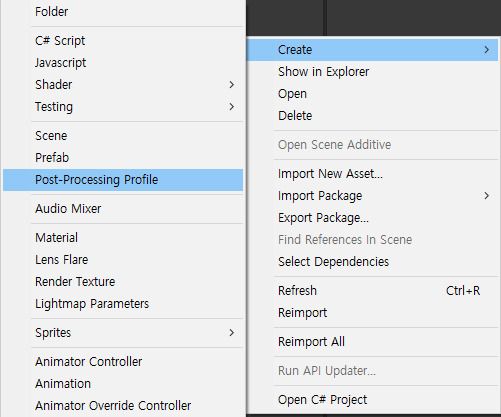This screenshot has width=501, height=417.
Task: Create a new Material asset
Action: 123,238
